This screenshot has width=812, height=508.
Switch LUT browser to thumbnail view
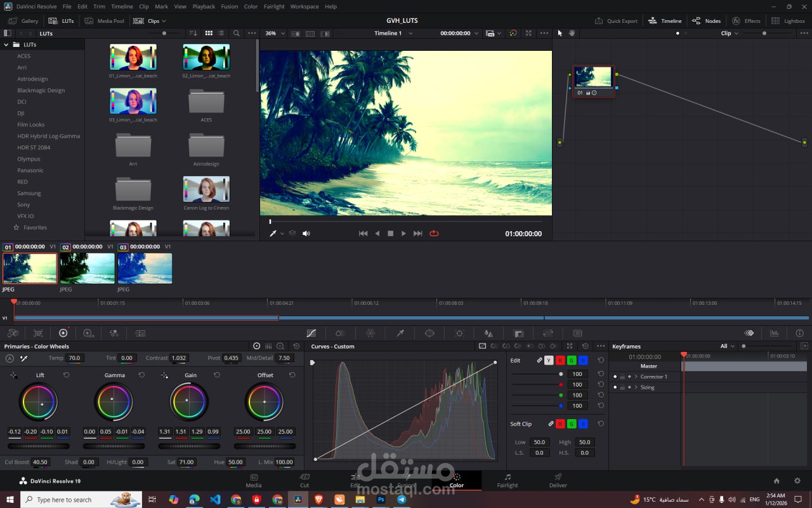click(x=209, y=33)
